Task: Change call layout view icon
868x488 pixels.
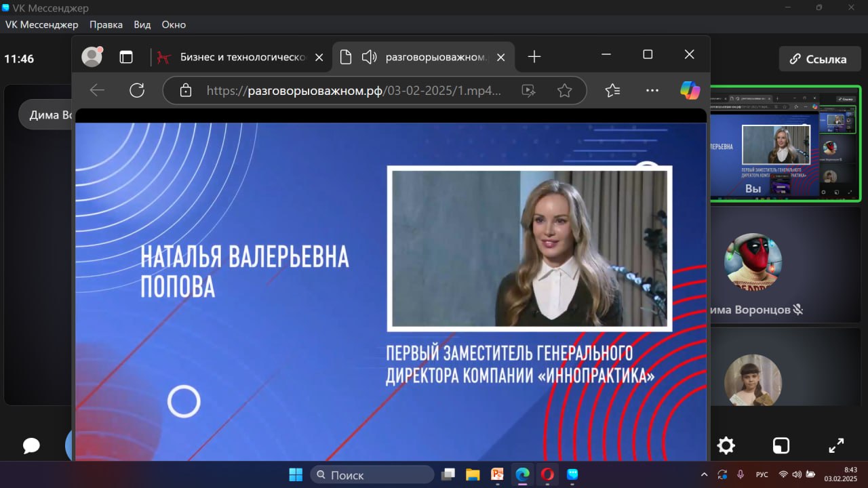Action: click(781, 445)
